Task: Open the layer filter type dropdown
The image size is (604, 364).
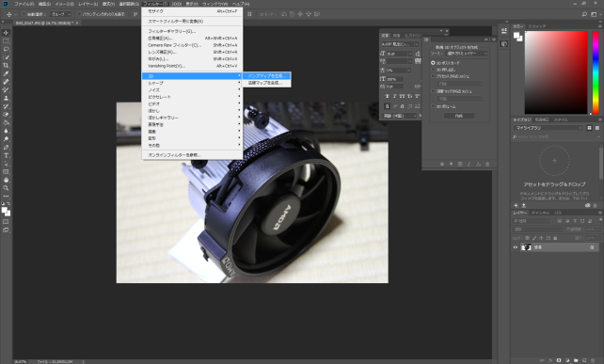Action: tap(532, 221)
